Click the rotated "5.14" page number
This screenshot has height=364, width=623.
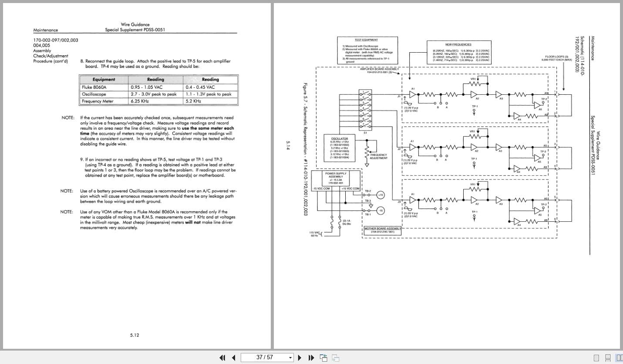[288, 145]
